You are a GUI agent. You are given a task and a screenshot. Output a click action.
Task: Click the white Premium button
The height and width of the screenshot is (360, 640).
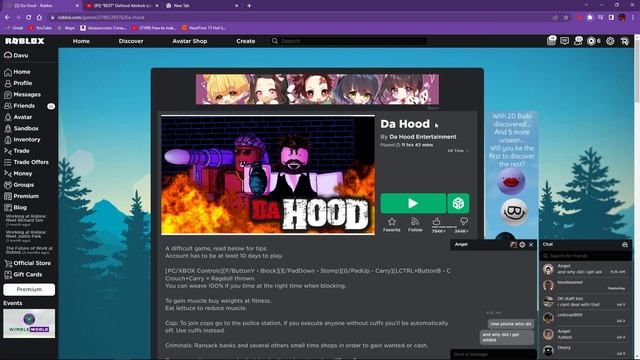tap(29, 289)
